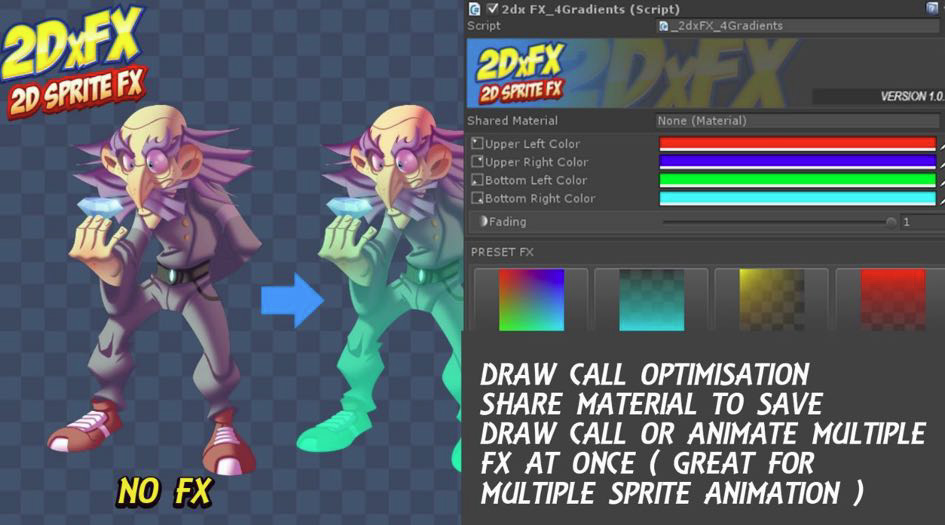The width and height of the screenshot is (945, 525).
Task: Open the cyan Bottom Right Color swatch
Action: point(797,198)
